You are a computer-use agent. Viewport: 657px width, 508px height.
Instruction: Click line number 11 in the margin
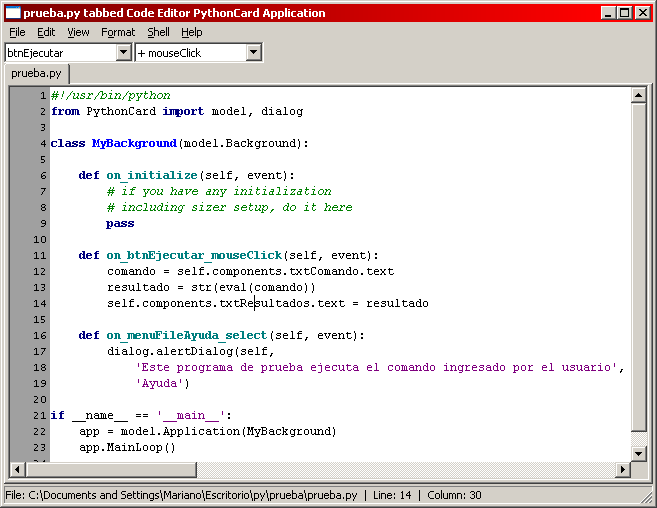point(39,256)
